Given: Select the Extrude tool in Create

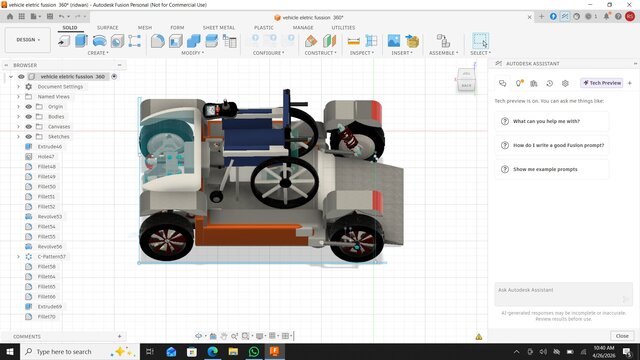Looking at the screenshot, I should (81, 41).
